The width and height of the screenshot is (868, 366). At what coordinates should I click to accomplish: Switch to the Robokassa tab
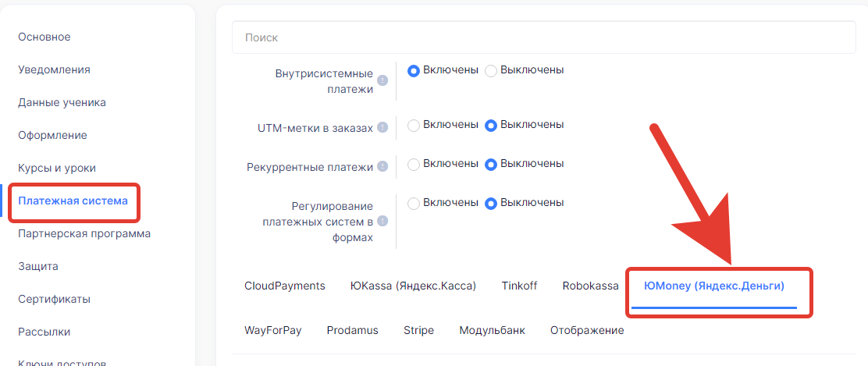pos(591,286)
